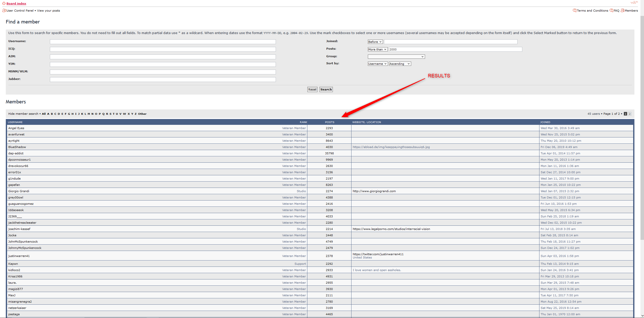
Task: Click the vertical page scrollbar
Action: point(642,126)
